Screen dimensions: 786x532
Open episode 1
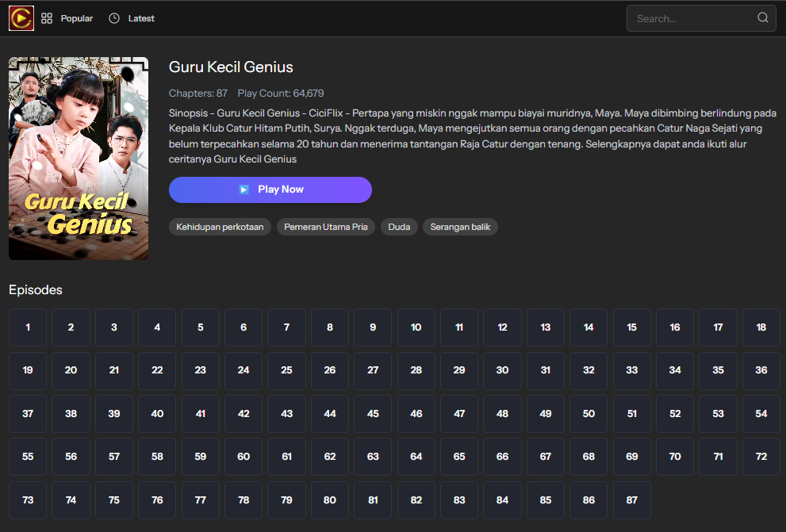(28, 327)
